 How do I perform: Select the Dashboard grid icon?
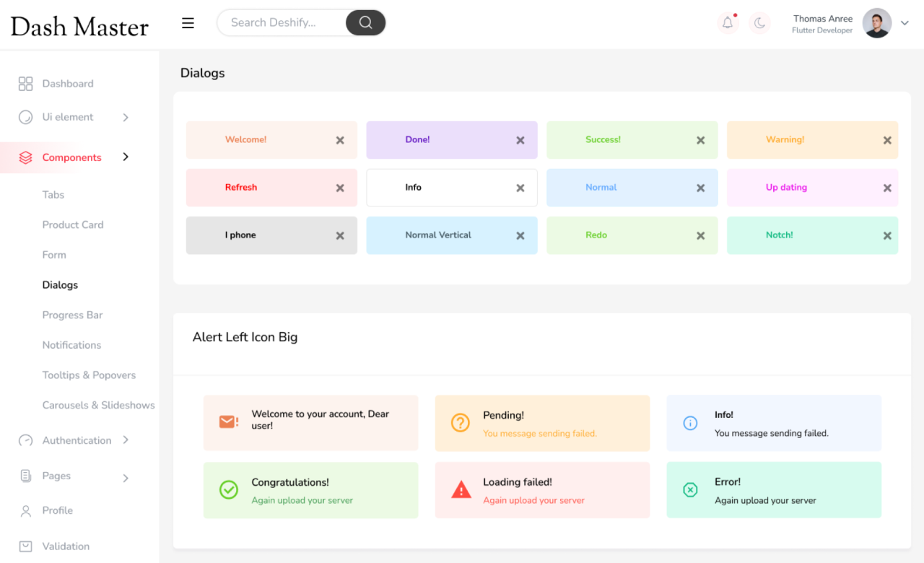(25, 83)
